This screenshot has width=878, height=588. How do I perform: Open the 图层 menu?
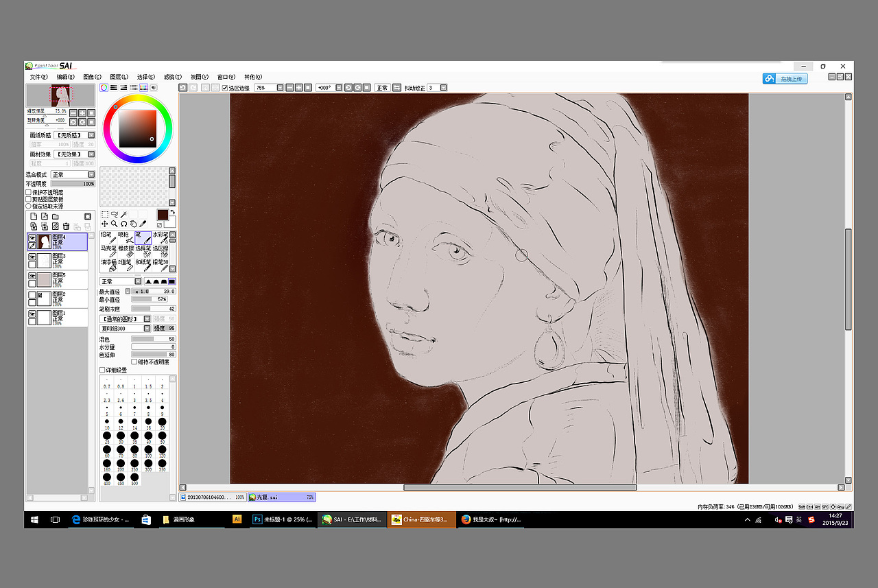(119, 77)
